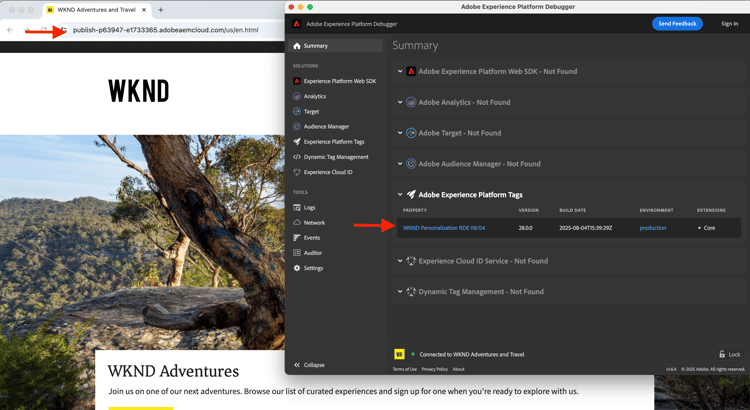This screenshot has height=410, width=750.
Task: Open Target solution in sidebar
Action: tap(311, 111)
